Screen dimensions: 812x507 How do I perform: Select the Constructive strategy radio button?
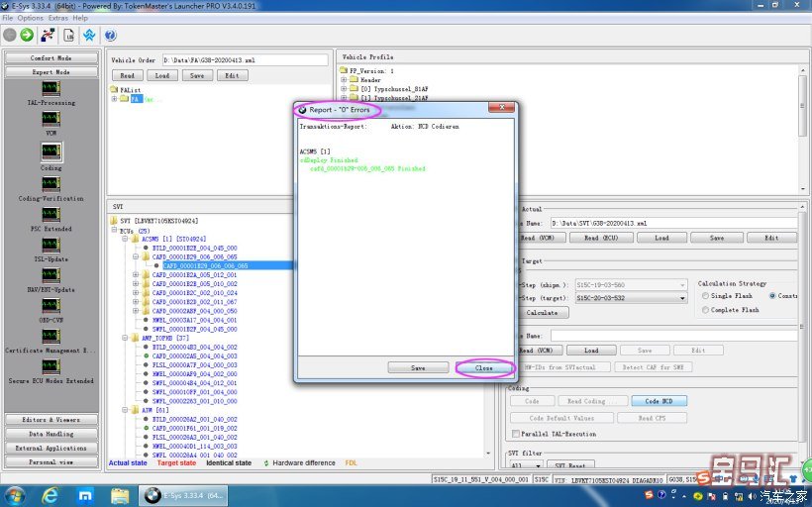(x=772, y=296)
